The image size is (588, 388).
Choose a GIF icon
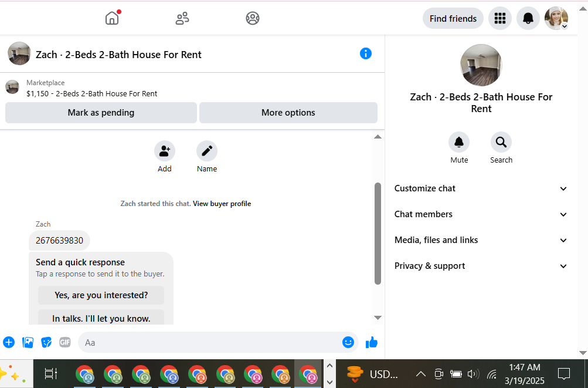65,342
